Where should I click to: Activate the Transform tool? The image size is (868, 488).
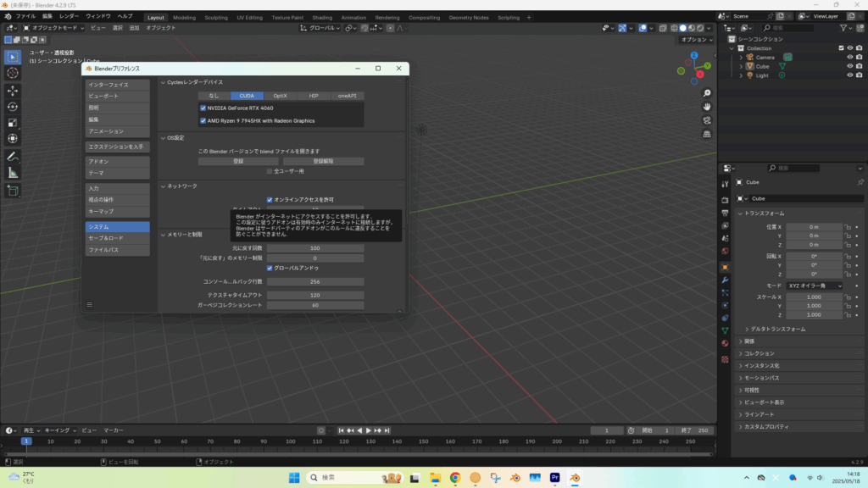pos(13,139)
